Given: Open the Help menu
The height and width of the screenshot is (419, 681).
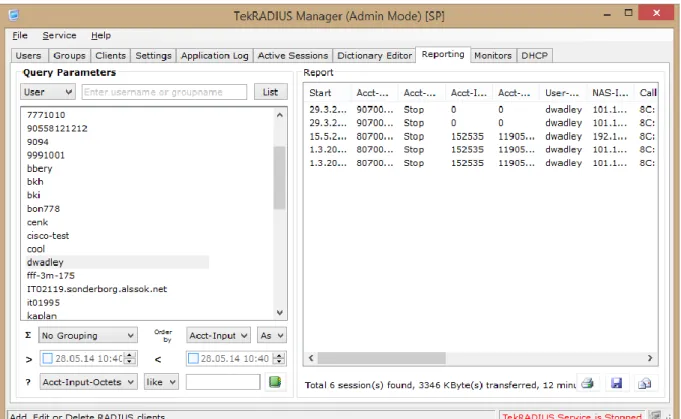Looking at the screenshot, I should click(101, 35).
